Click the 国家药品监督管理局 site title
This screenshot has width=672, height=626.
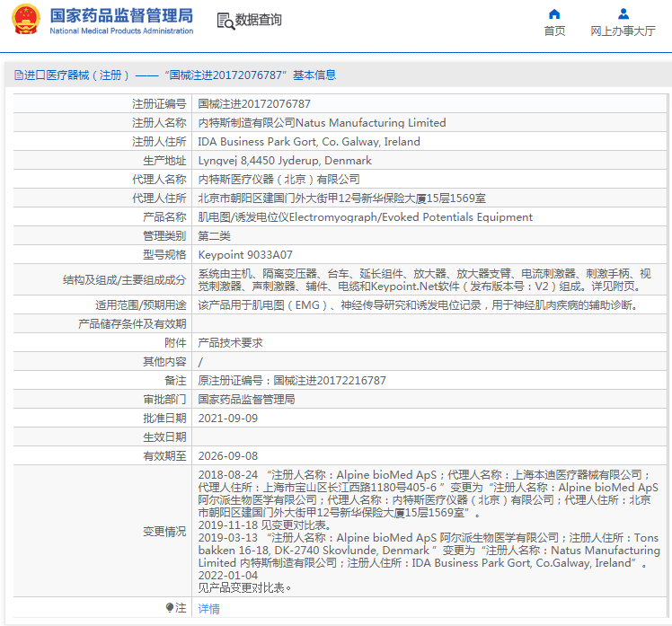pyautogui.click(x=121, y=15)
